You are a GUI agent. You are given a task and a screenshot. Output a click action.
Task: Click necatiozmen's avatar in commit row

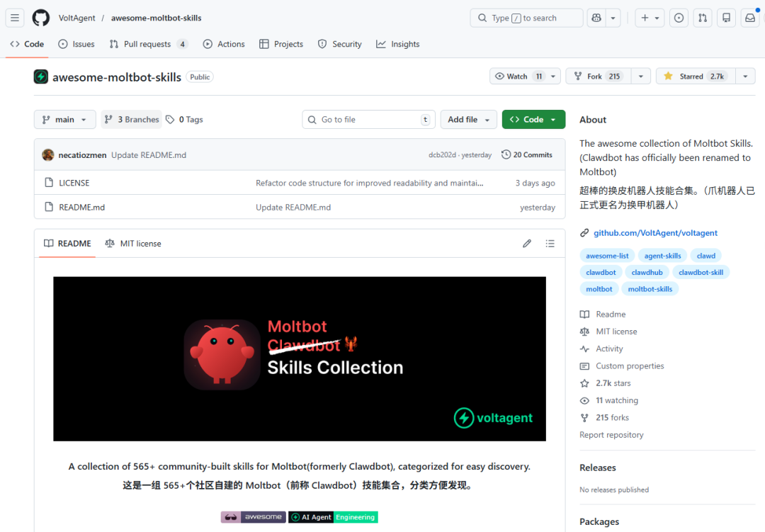(48, 154)
